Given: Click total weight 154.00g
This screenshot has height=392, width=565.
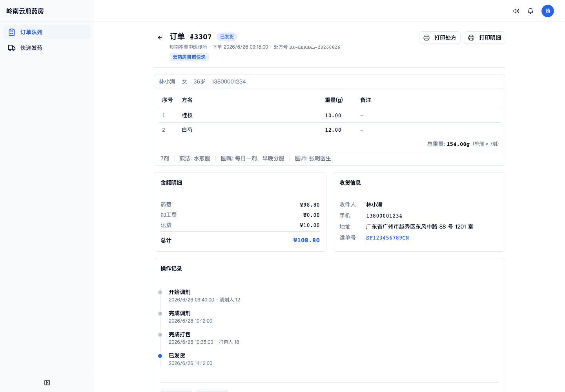Looking at the screenshot, I should coord(458,144).
